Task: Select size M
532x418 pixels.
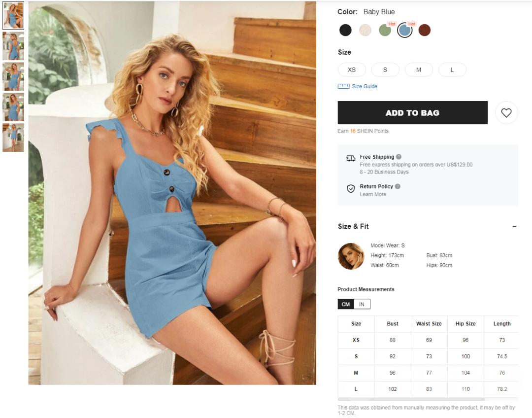Action: click(419, 70)
